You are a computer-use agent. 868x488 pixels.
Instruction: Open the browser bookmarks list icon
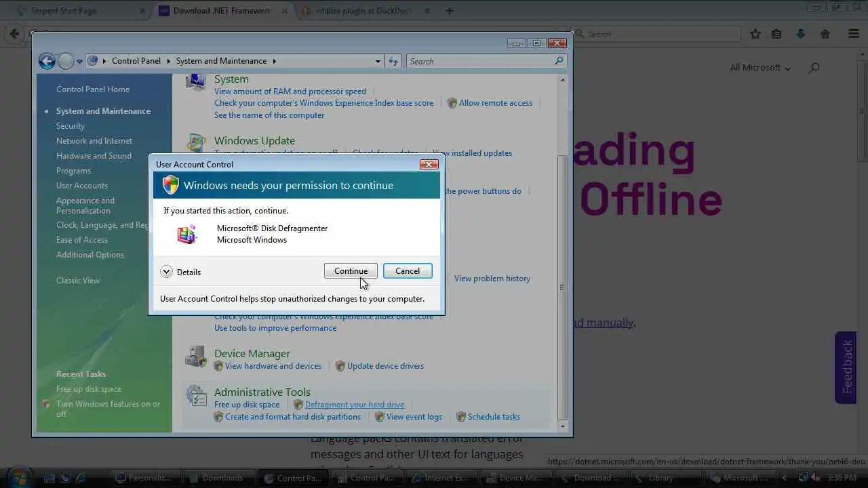776,34
